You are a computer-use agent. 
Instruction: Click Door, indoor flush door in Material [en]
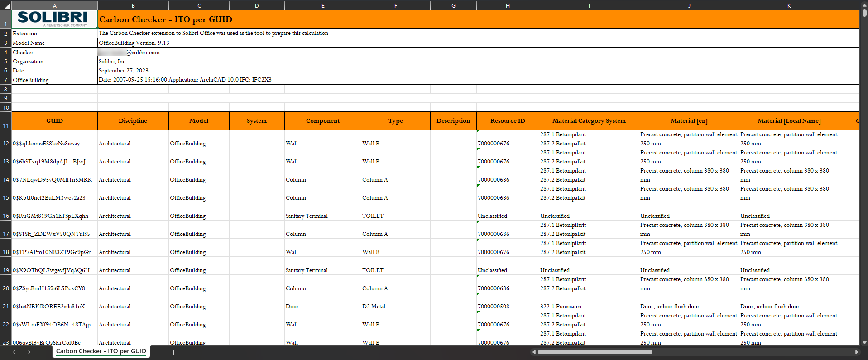point(689,302)
